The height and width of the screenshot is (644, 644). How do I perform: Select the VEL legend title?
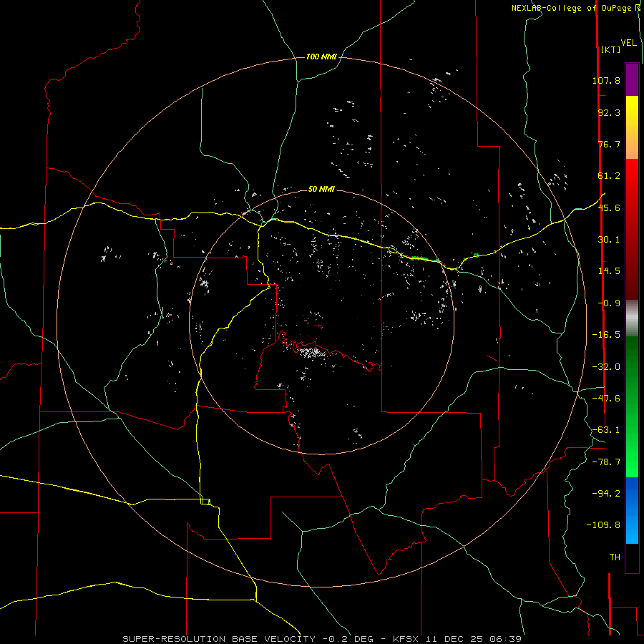(x=628, y=42)
